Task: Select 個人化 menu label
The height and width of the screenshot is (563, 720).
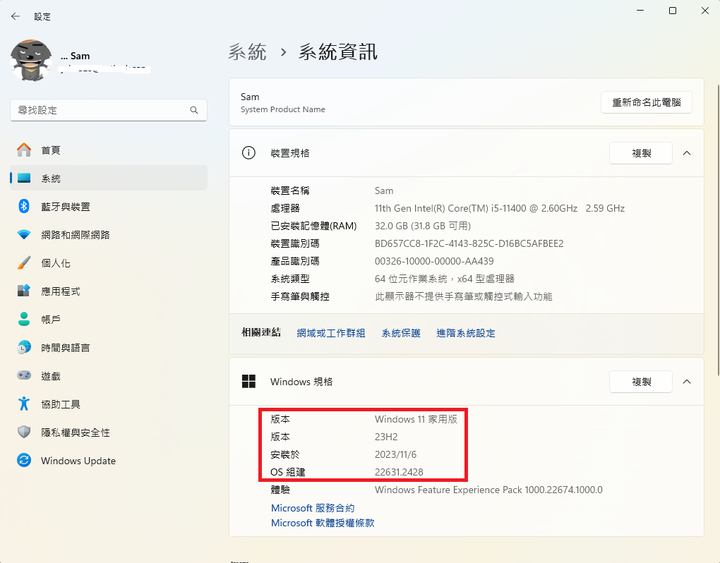Action: 56,263
